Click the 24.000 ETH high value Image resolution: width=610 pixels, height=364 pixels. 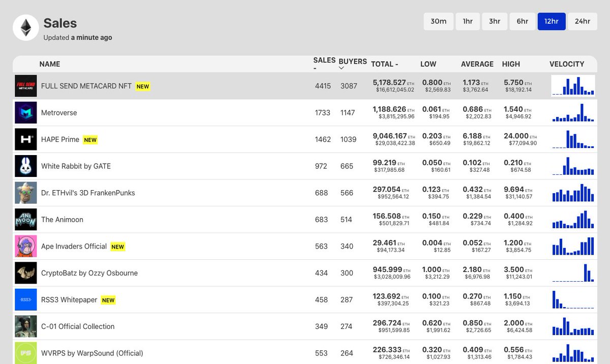520,136
